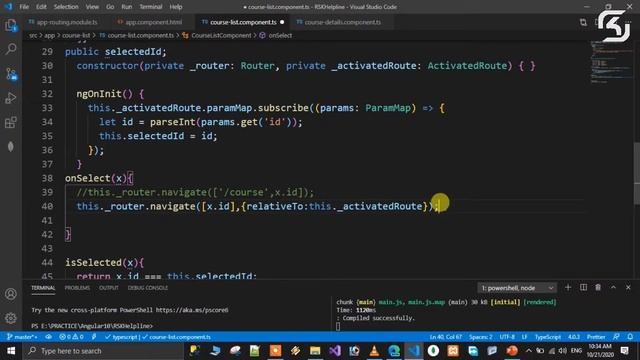Open the Source Control view

click(11, 74)
